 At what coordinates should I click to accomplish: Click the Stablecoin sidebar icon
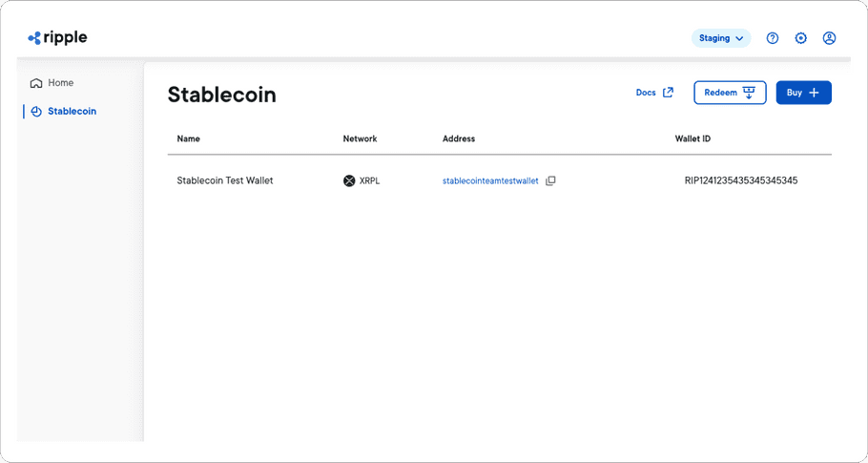coord(36,112)
